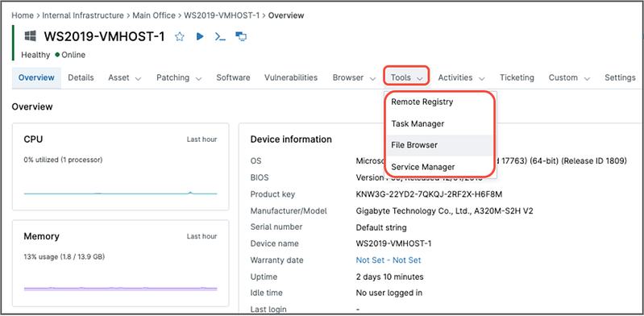Viewport: 644px width, 316px height.
Task: Click WS2019-VMHOST-1 in the breadcrumb
Action: 222,15
